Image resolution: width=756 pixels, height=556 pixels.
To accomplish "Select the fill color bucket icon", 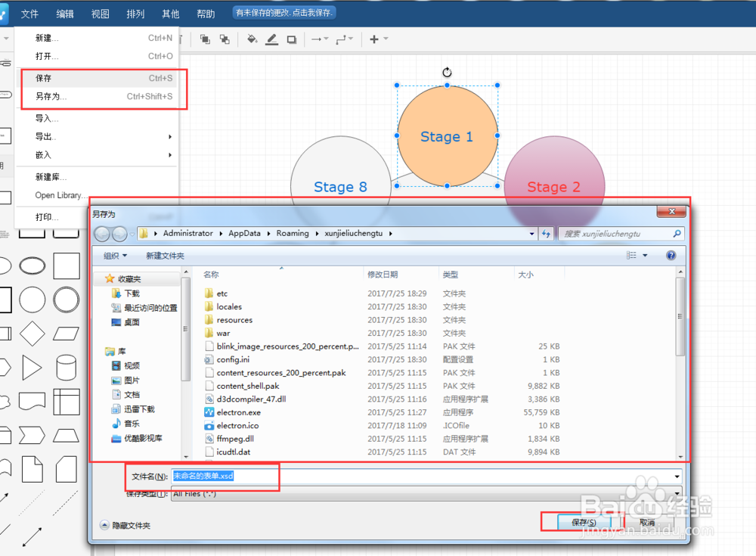I will point(253,39).
